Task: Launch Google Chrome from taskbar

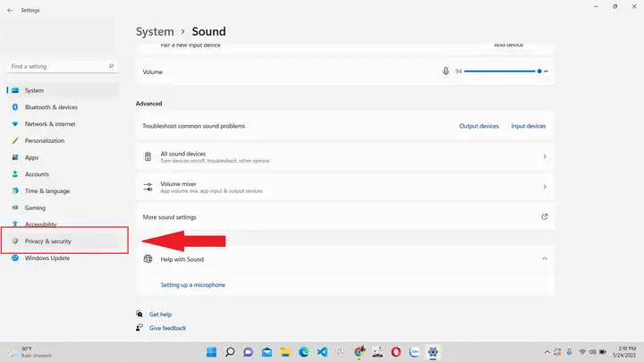Action: 360,352
